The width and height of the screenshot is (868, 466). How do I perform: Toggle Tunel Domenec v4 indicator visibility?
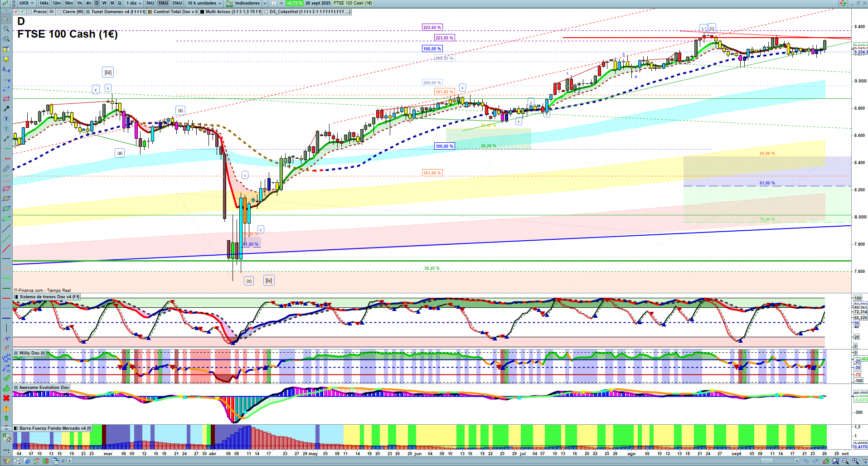click(x=88, y=12)
